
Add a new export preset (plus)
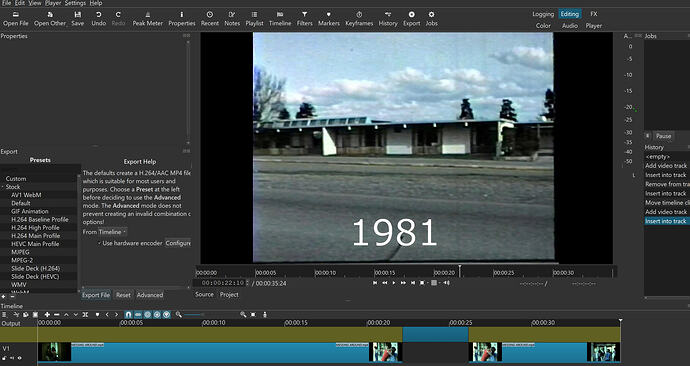pyautogui.click(x=4, y=297)
